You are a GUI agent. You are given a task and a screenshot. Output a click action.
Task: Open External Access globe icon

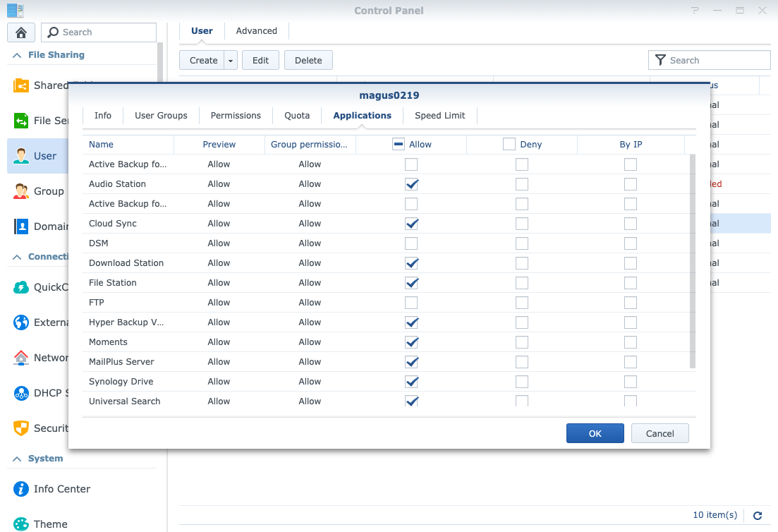coord(21,322)
